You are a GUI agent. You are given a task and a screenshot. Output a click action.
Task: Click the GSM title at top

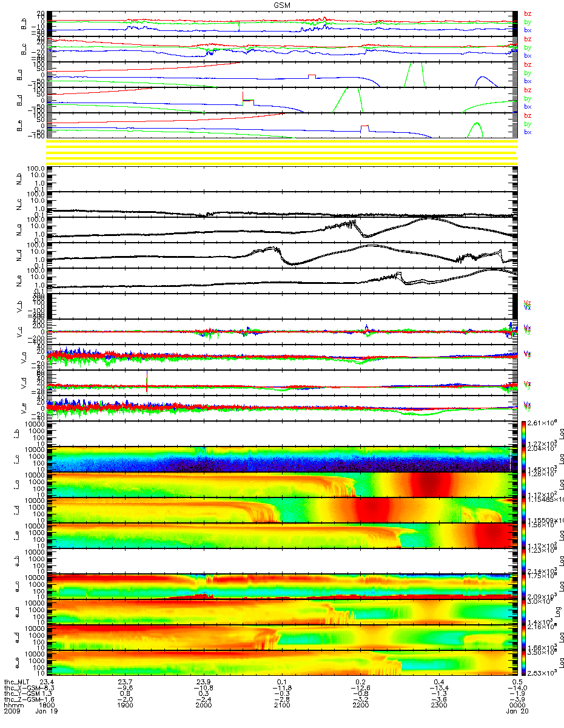point(281,4)
